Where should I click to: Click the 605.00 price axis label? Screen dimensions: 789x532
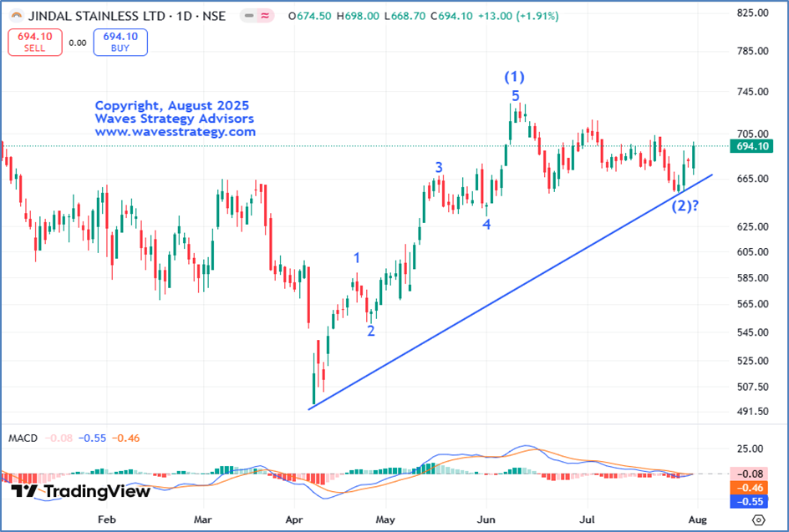(753, 252)
